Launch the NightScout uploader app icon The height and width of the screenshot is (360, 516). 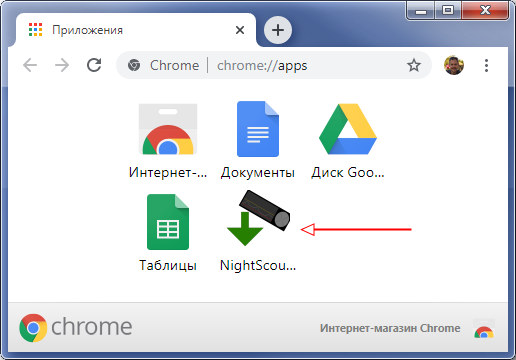point(258,218)
